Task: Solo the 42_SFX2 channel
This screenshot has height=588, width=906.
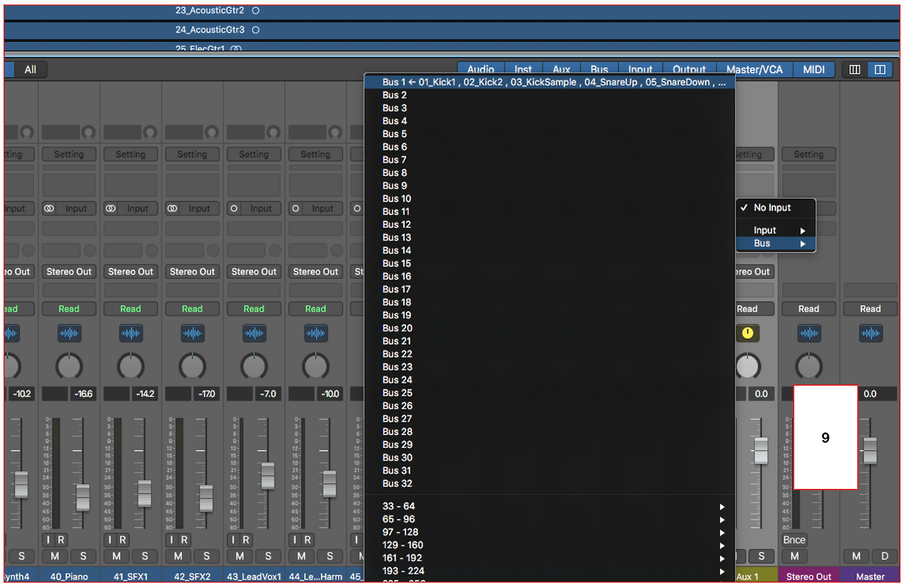Action: click(x=206, y=556)
